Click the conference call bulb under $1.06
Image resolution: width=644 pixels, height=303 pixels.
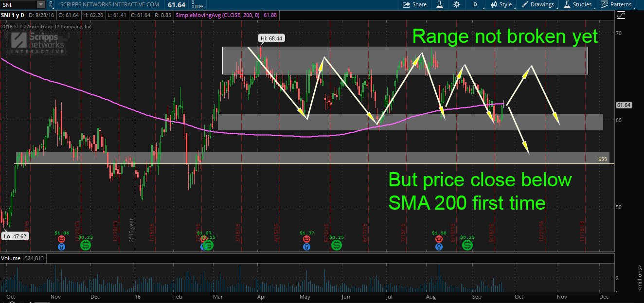coord(62,247)
